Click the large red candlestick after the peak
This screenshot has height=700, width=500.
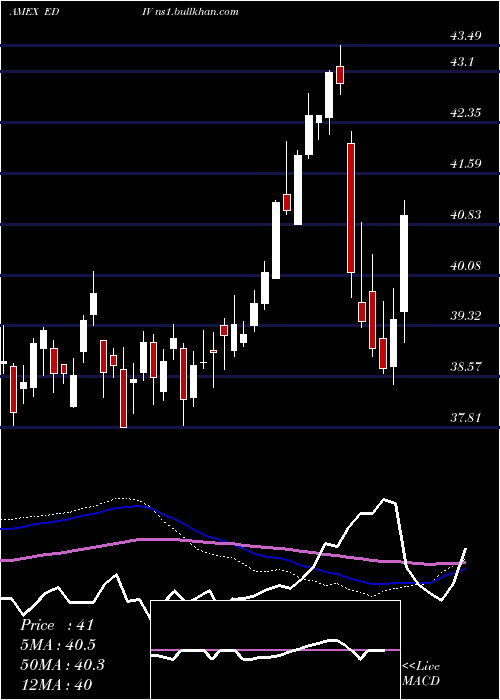click(351, 208)
